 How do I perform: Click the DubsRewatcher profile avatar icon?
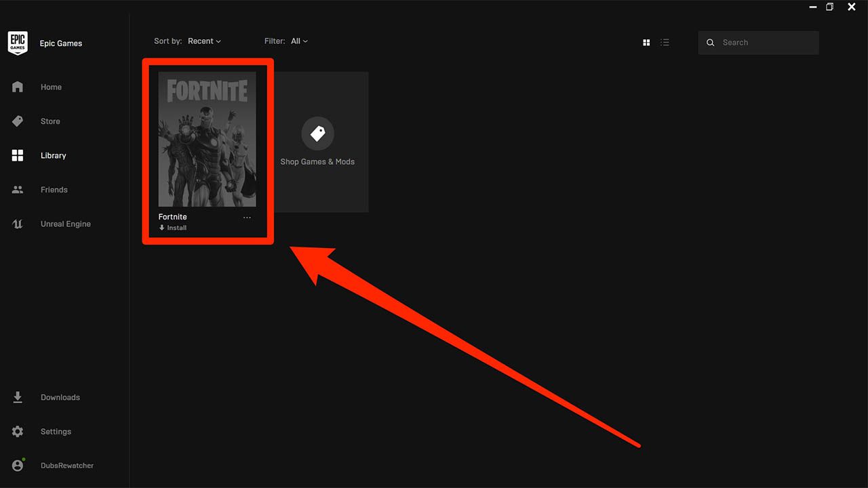18,466
